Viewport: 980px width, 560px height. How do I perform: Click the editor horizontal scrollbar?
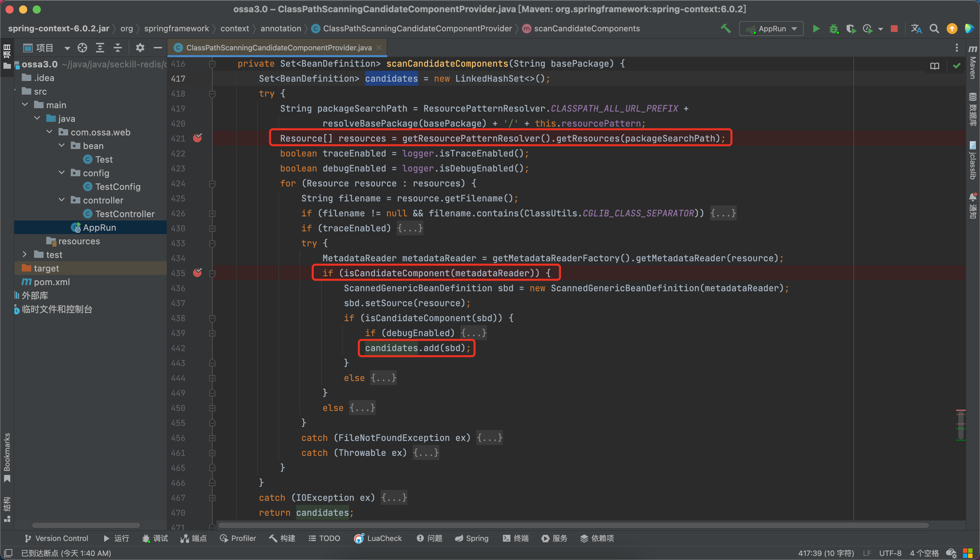click(573, 525)
